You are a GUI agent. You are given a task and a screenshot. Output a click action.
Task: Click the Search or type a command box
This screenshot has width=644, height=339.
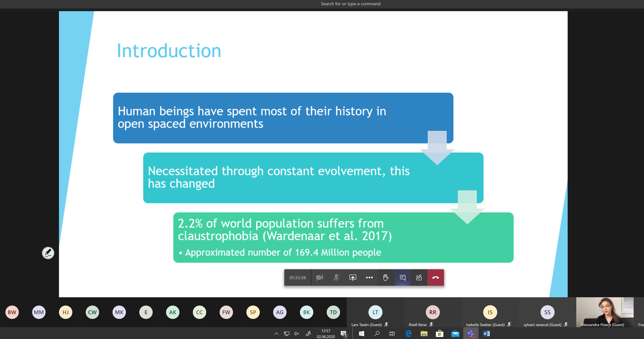(x=350, y=4)
